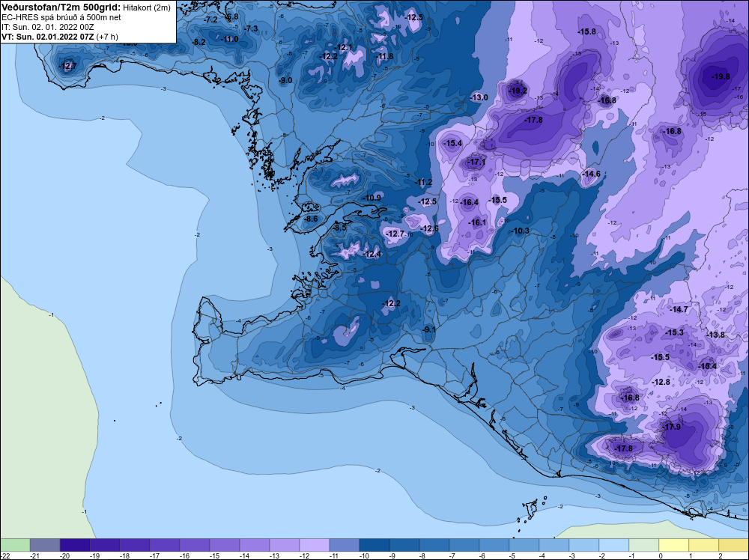Select the -11.0 temperature value
749x560 pixels.
point(229,39)
